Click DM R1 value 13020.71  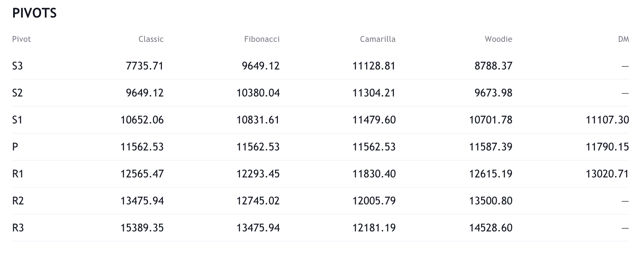(x=607, y=174)
